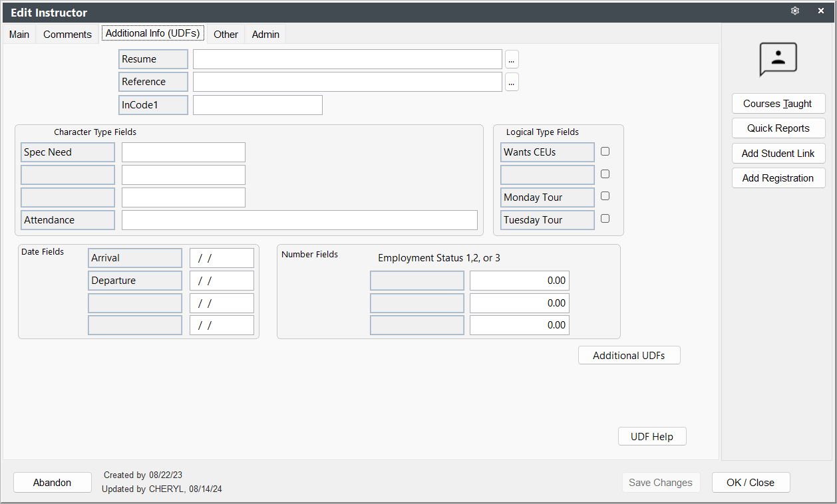837x504 pixels.
Task: Open UDF Help
Action: click(652, 437)
